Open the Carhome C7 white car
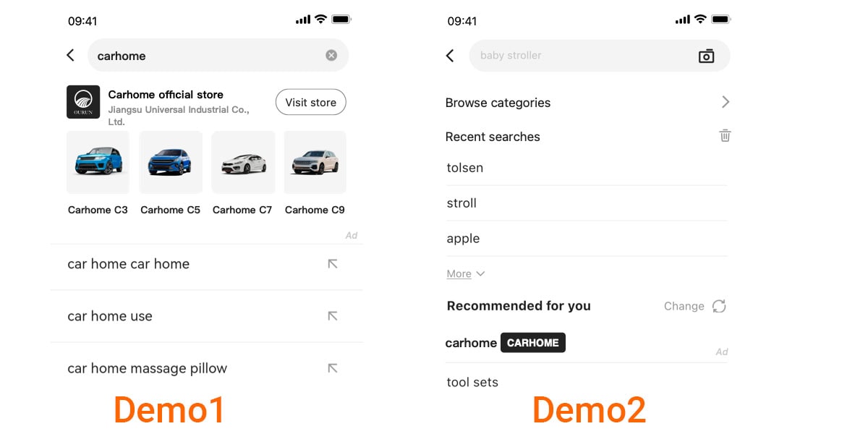 pos(243,162)
